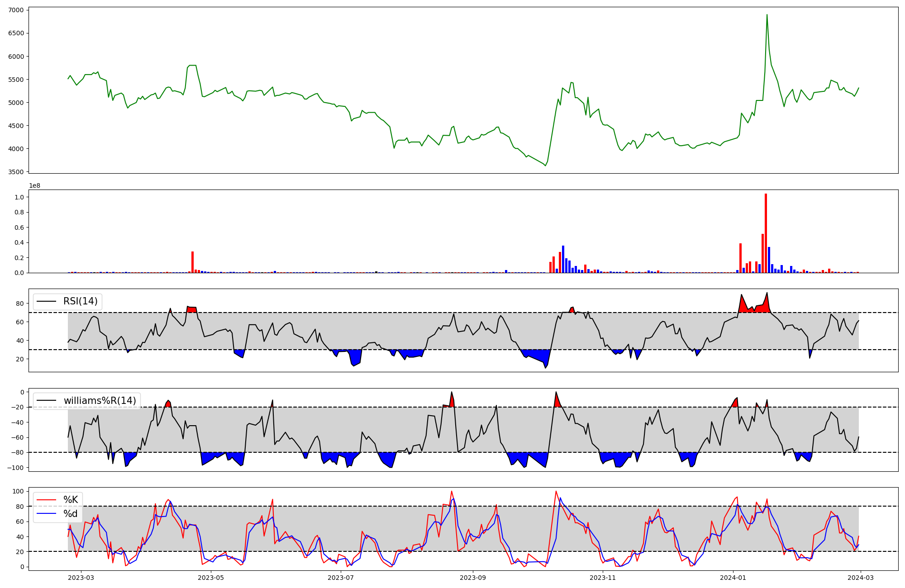The width and height of the screenshot is (905, 588).
Task: Click the April 2023 red volume spike
Action: click(x=192, y=262)
